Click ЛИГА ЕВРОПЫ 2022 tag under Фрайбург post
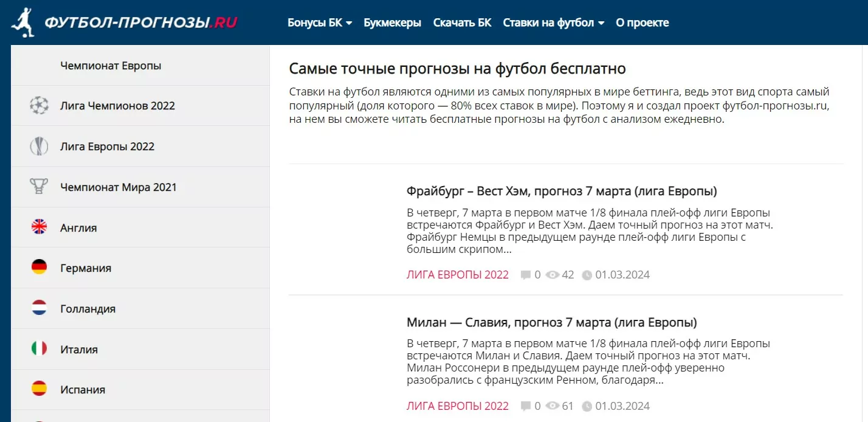Screen dimensions: 868x422 point(457,275)
